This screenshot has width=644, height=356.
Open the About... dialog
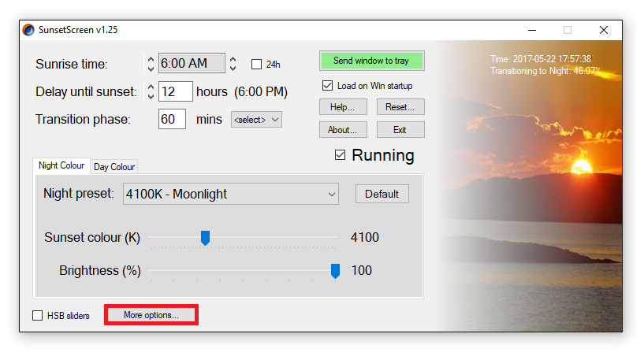(343, 130)
